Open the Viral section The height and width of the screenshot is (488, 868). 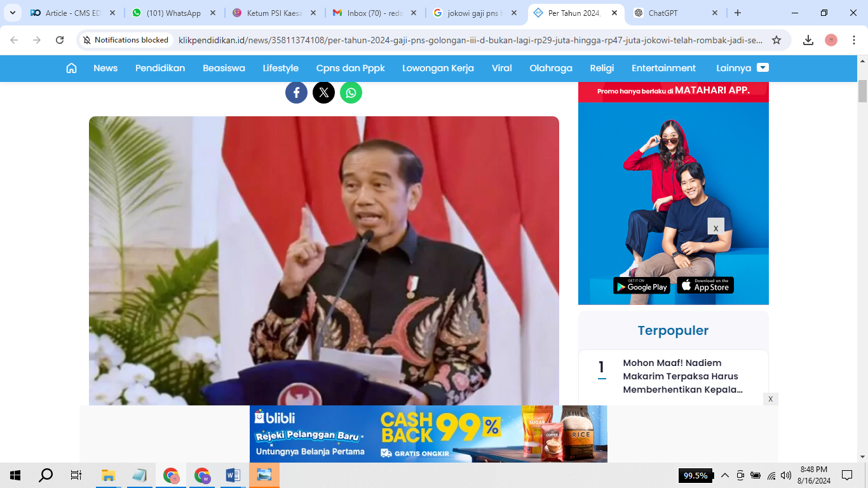coord(502,68)
